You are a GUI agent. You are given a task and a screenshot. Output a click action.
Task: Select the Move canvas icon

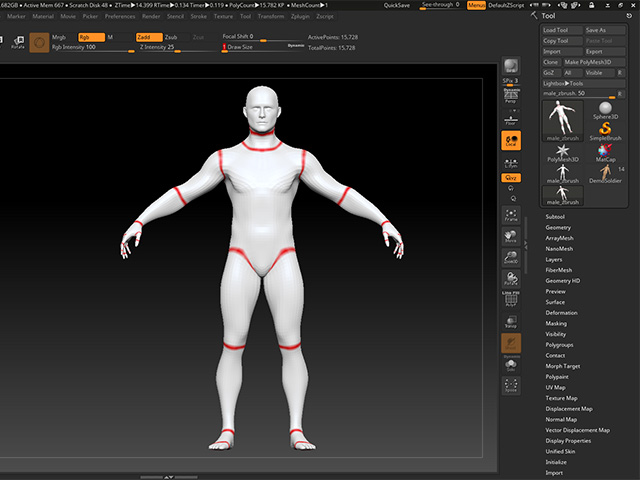click(511, 236)
